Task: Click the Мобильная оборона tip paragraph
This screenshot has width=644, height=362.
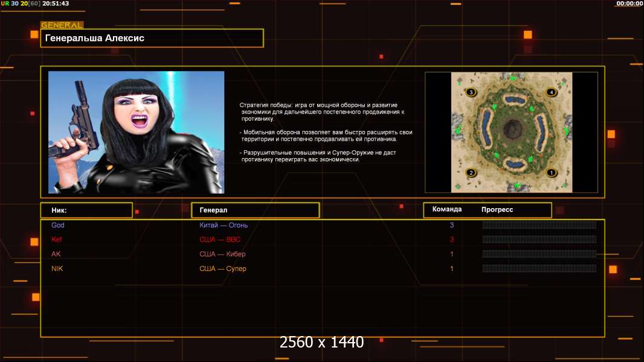Action: pos(326,136)
